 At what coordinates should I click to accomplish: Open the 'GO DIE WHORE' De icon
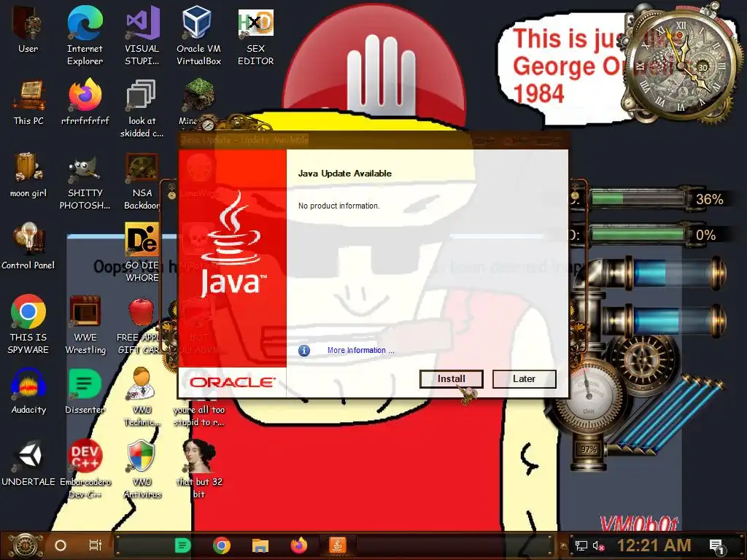click(x=142, y=253)
